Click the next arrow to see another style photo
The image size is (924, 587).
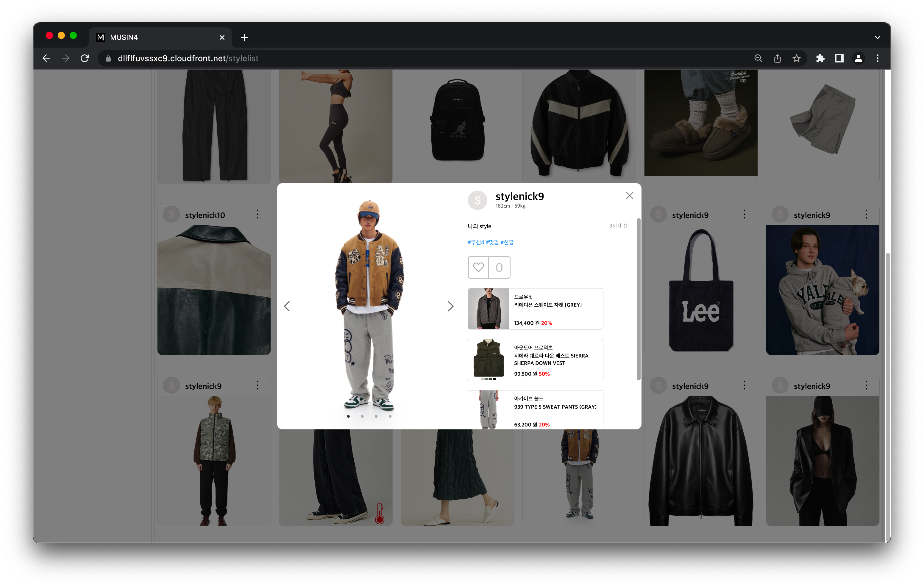[450, 306]
